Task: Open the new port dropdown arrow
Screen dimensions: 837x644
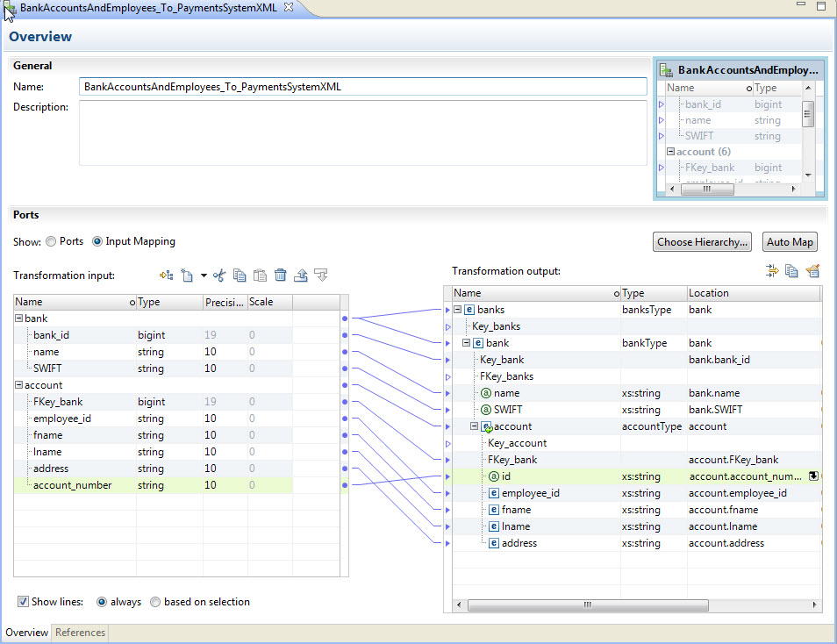Action: tap(204, 275)
